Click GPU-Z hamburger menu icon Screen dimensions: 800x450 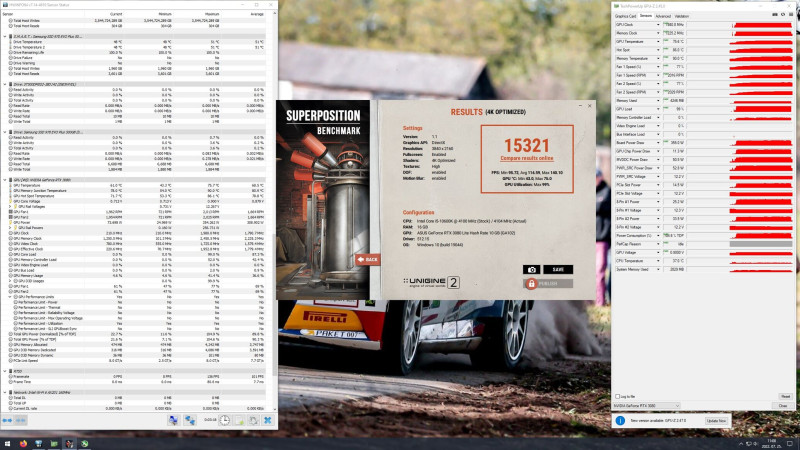(791, 15)
